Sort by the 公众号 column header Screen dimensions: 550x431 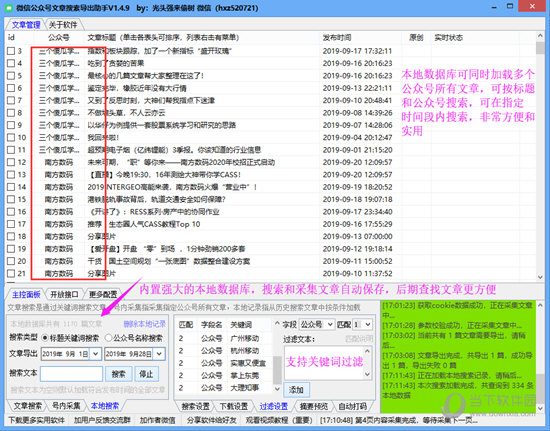tap(59, 38)
